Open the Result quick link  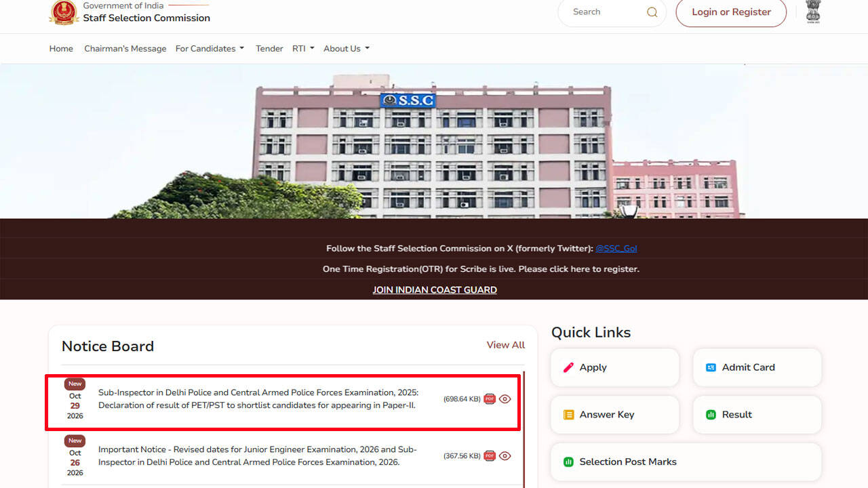757,415
